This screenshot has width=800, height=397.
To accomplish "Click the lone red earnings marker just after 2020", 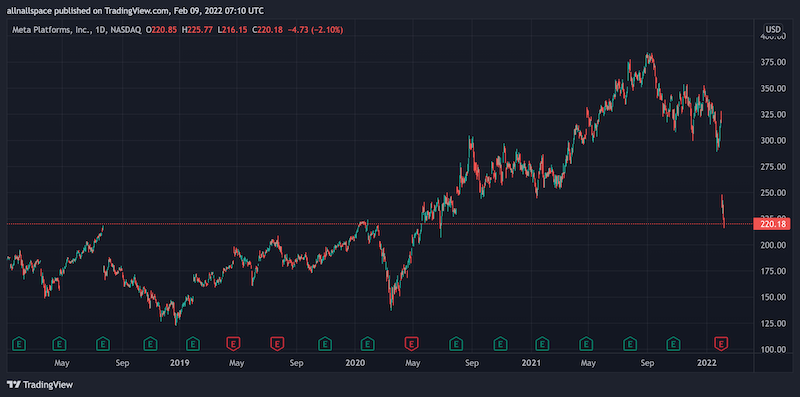I will [x=411, y=344].
